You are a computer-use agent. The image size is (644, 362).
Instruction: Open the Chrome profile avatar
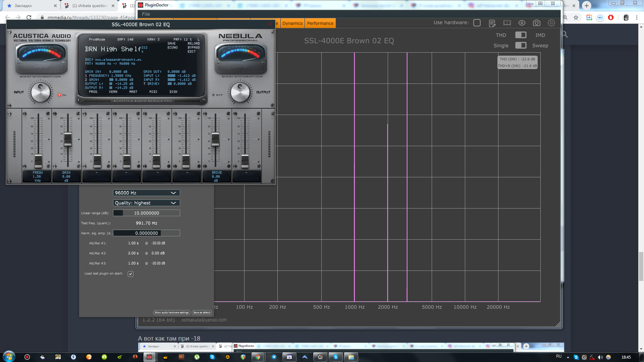pos(626,17)
